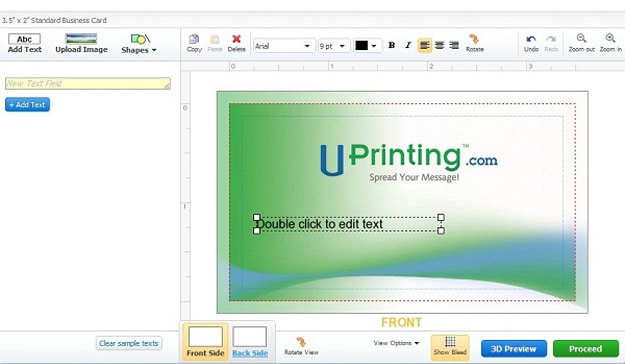Redo the last undone action

[x=551, y=43]
